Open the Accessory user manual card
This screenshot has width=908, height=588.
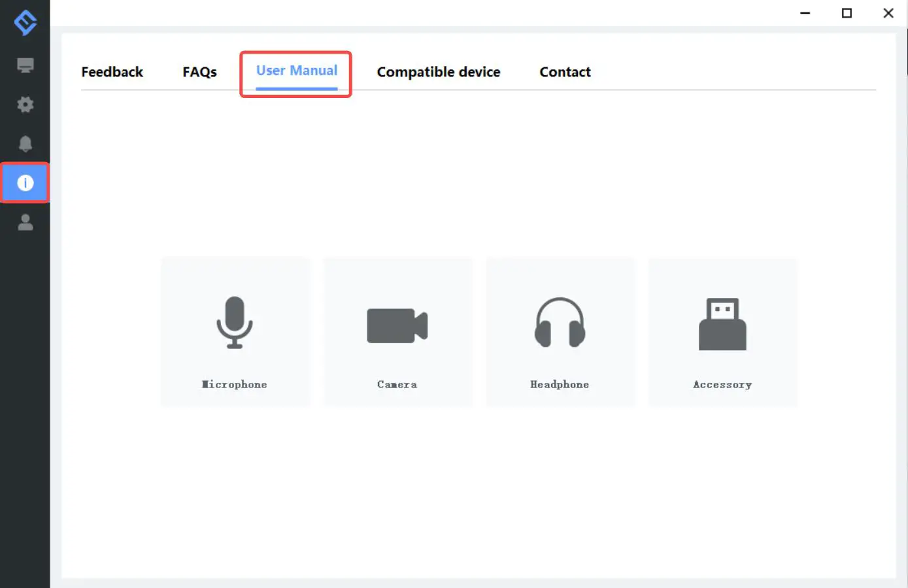coord(722,332)
